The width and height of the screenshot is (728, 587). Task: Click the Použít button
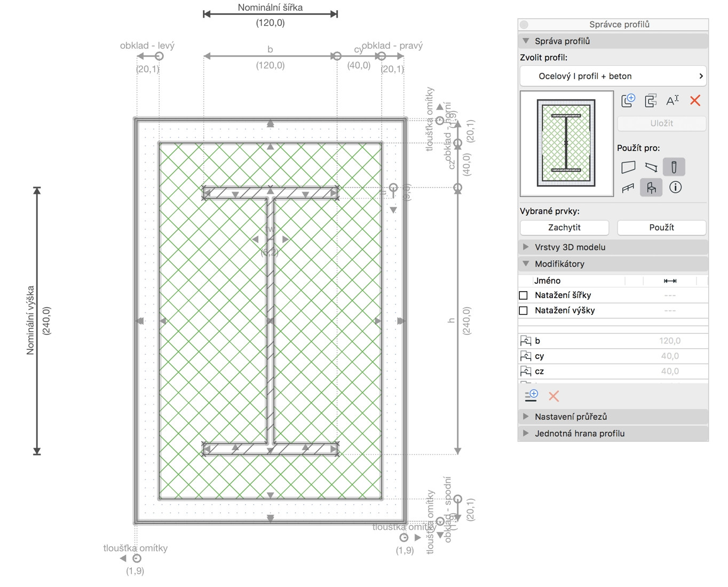[661, 228]
